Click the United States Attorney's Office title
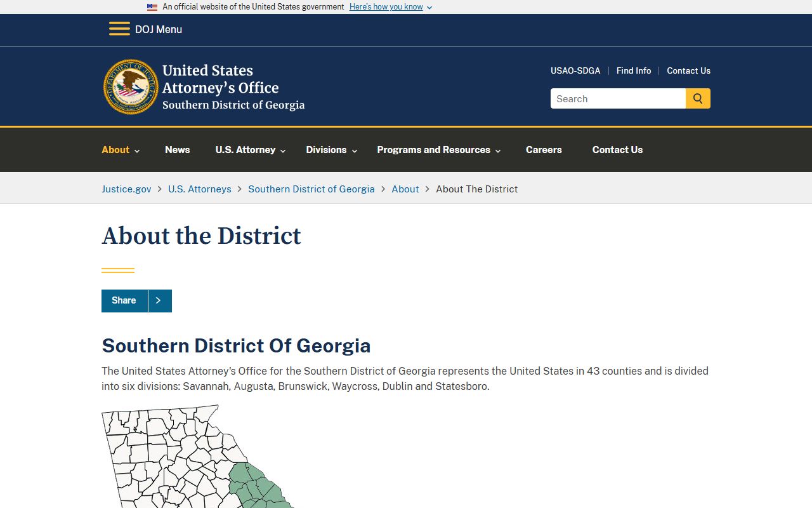Image resolution: width=812 pixels, height=508 pixels. 233,87
